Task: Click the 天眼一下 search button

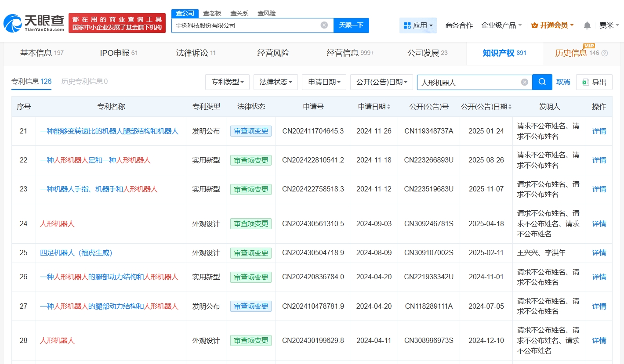Action: tap(351, 25)
